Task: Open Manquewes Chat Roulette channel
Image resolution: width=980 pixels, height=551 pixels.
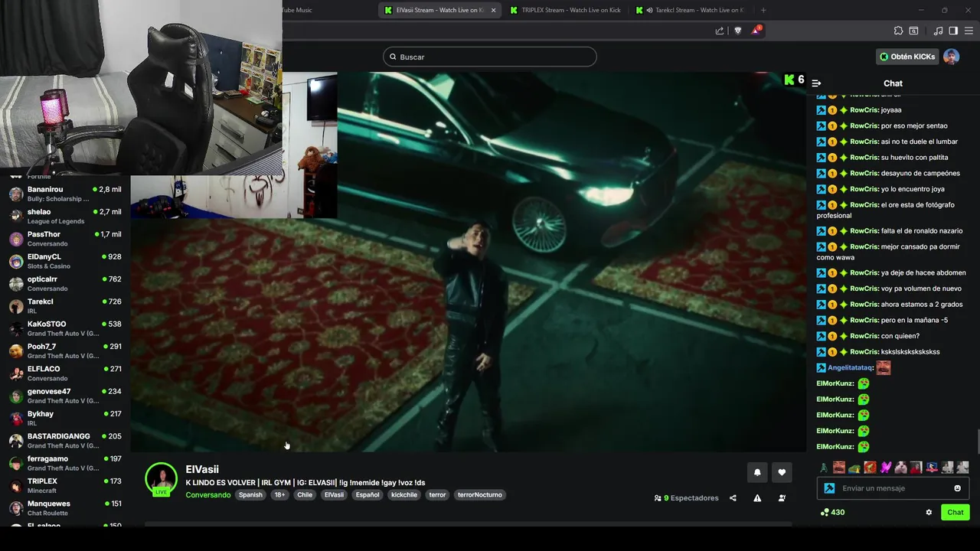Action: pos(65,508)
